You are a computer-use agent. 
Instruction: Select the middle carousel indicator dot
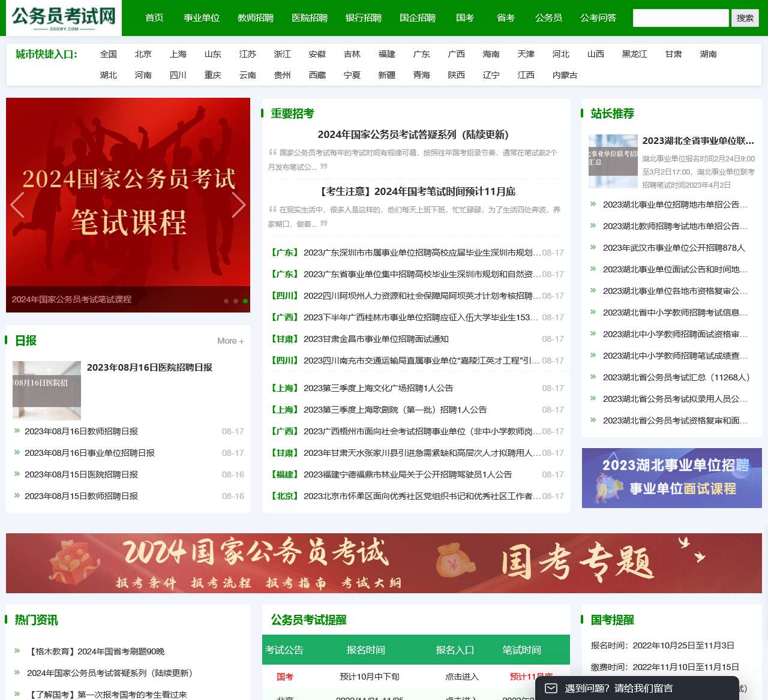(236, 301)
